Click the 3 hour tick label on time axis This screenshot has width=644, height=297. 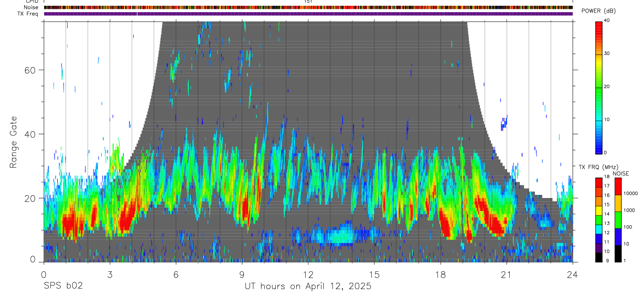[110, 274]
